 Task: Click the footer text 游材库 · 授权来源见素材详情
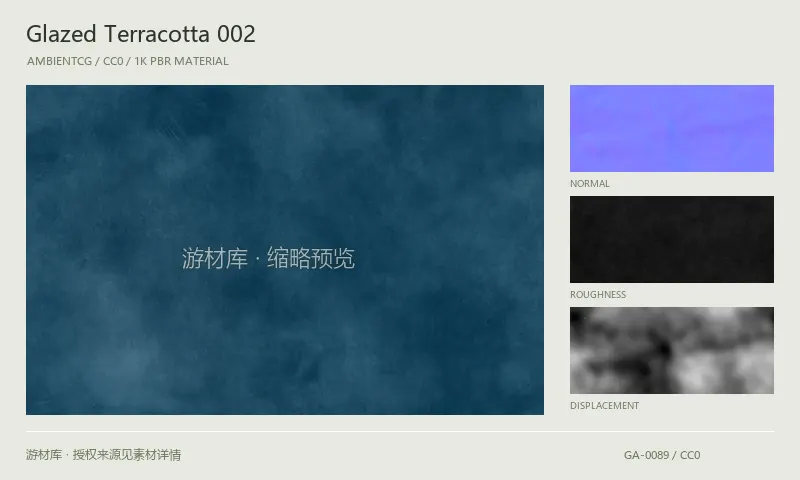pos(104,454)
